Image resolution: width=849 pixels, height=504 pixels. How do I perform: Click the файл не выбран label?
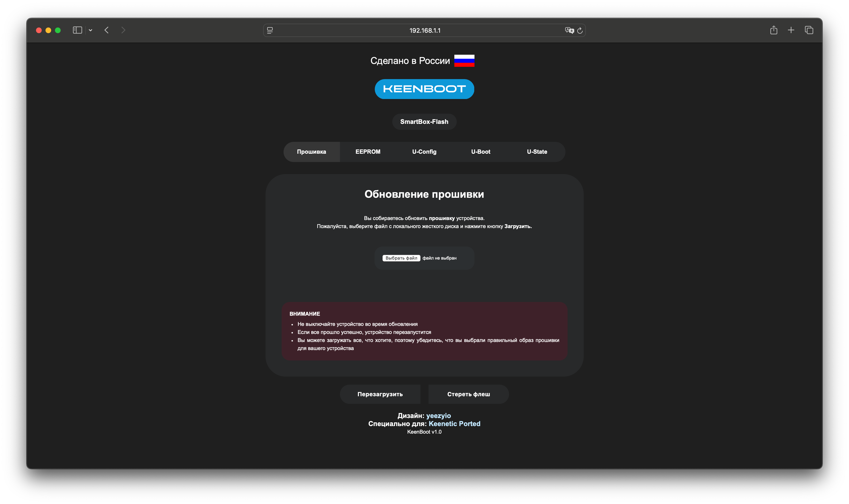(x=439, y=258)
